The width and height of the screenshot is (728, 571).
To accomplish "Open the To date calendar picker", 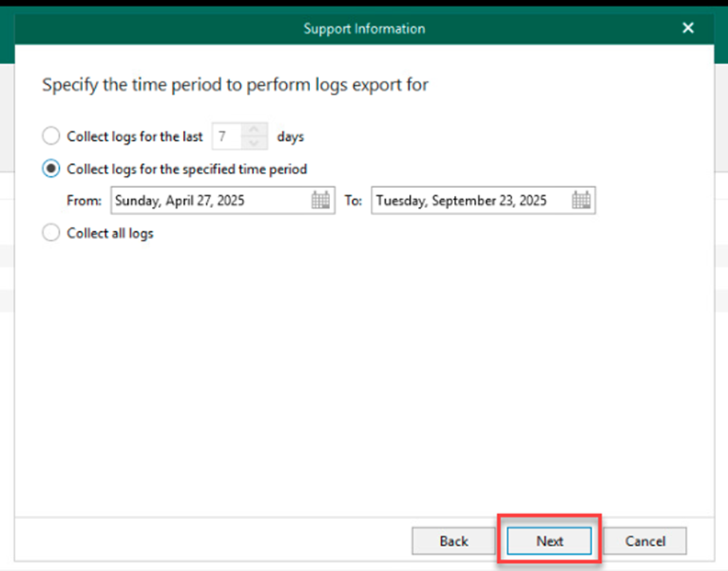I will 581,201.
